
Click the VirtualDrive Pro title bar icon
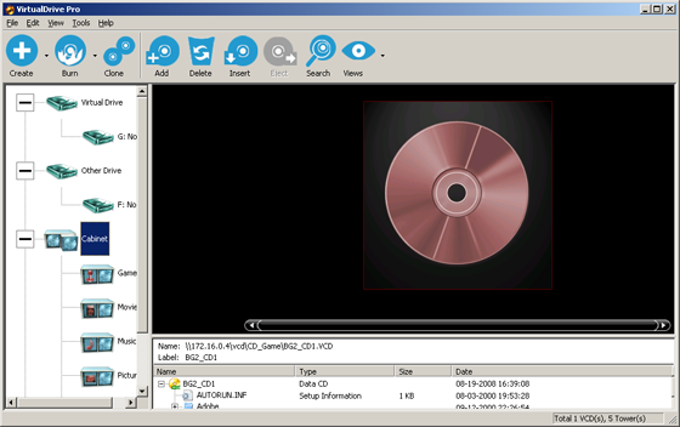[10, 10]
